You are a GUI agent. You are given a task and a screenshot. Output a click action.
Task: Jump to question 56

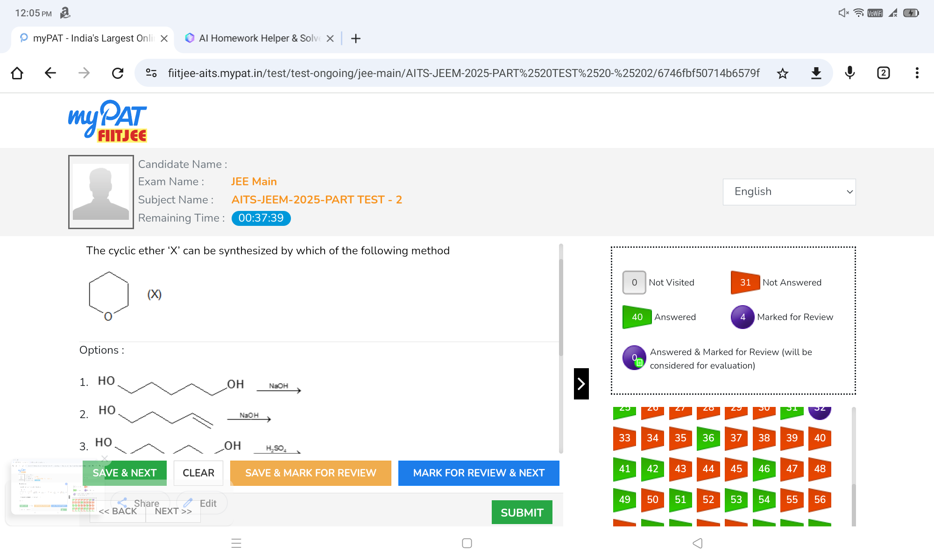(820, 500)
